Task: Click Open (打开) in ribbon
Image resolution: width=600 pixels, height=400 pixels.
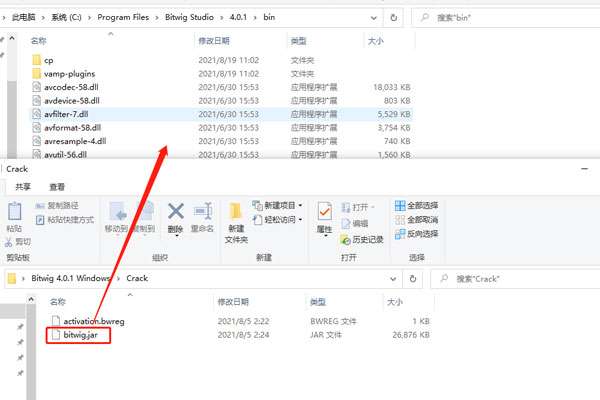Action: click(357, 207)
